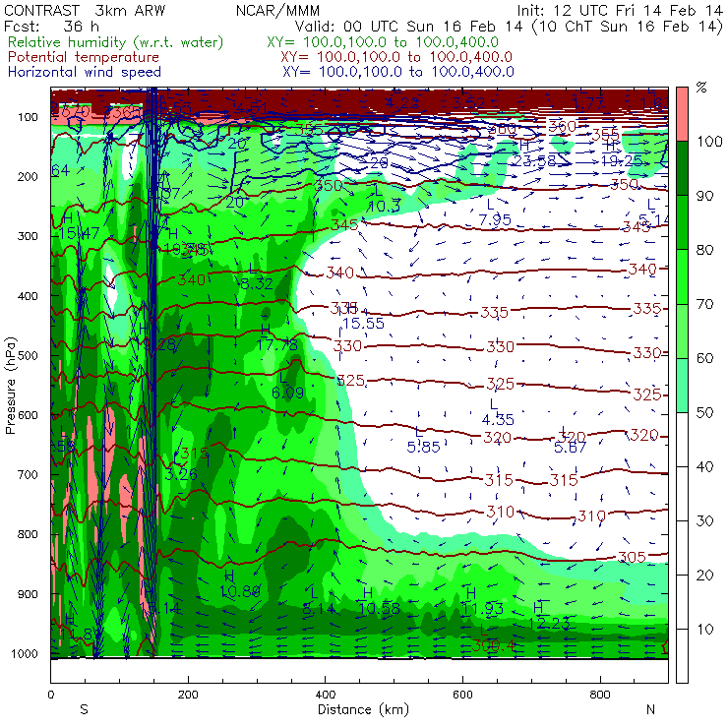Click the colorbar '10' percent label
This screenshot has height=728, width=728.
(705, 630)
